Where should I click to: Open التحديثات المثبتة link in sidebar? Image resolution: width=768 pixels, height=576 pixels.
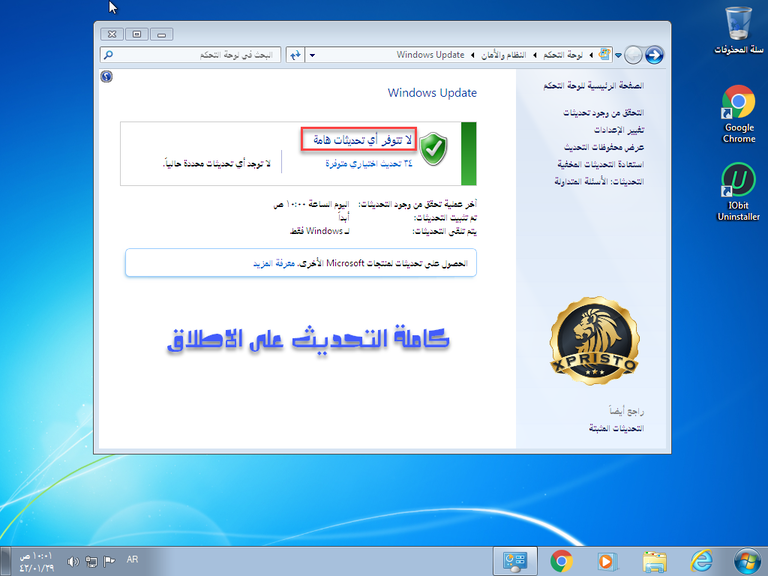pos(616,428)
